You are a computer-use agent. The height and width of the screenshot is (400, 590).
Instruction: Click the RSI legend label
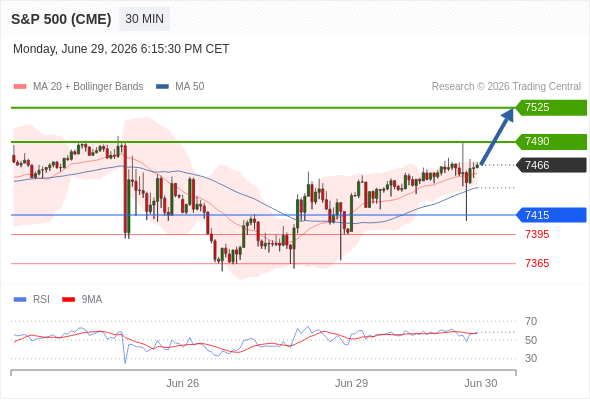point(41,300)
